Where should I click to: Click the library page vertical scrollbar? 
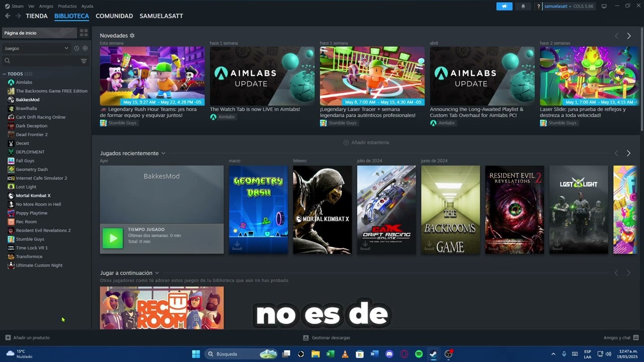641,80
